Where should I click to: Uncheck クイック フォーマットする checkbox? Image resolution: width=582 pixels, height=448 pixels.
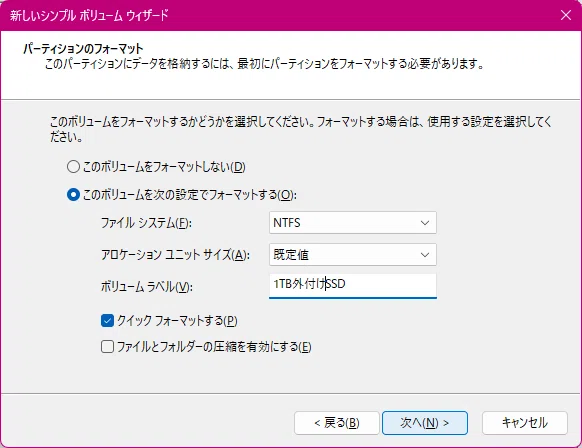coord(107,320)
